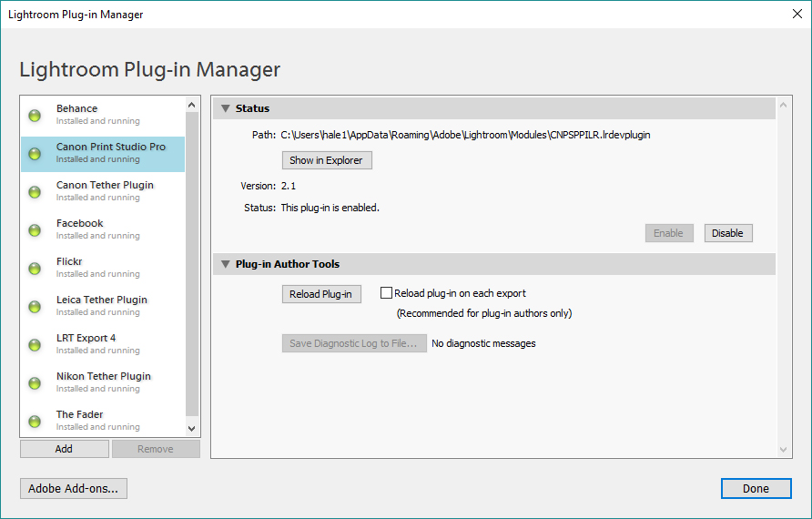The height and width of the screenshot is (519, 812).
Task: Close the manager with Done button
Action: point(755,489)
